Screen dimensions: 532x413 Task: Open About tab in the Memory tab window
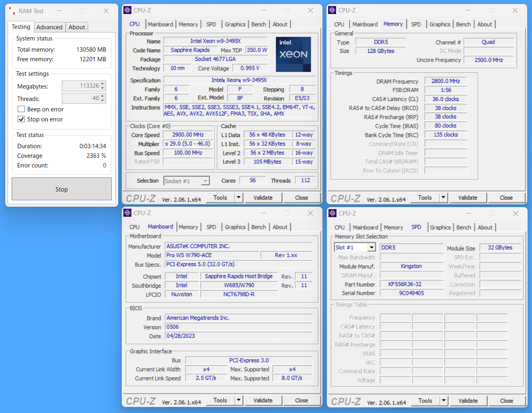click(485, 24)
